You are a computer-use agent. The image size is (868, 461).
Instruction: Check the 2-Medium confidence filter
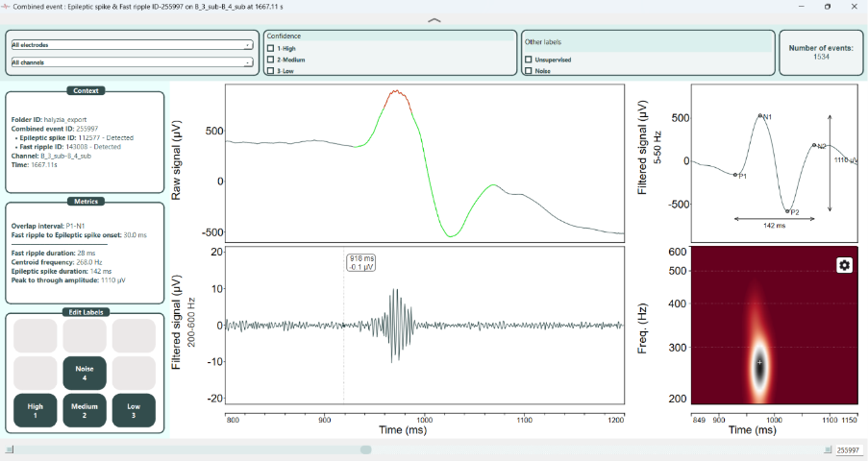tap(271, 60)
